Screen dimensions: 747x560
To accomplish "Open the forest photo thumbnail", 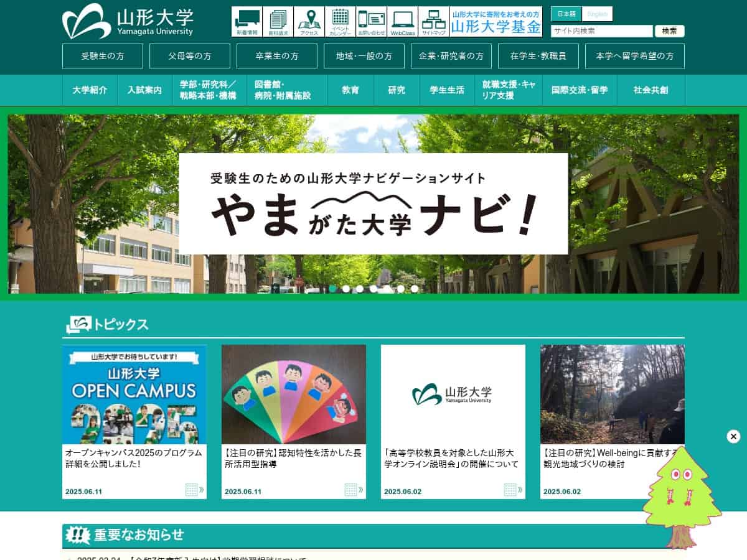I will pyautogui.click(x=613, y=394).
